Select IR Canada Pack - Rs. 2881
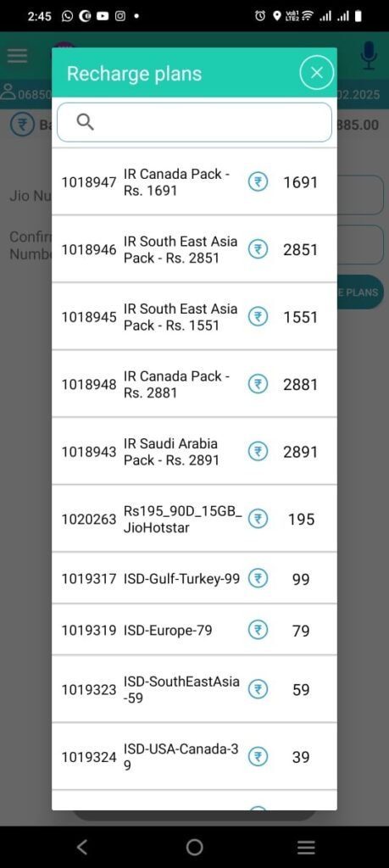Viewport: 389px width, 868px height. point(194,384)
